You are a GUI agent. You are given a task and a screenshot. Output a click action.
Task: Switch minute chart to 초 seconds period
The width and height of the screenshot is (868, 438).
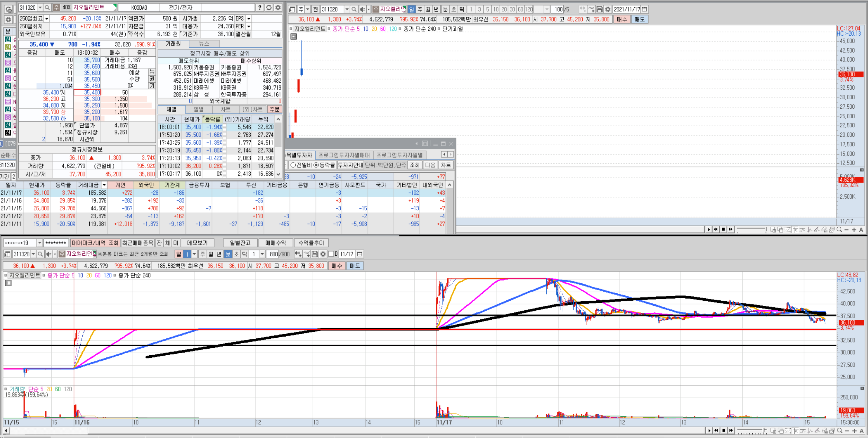(236, 254)
